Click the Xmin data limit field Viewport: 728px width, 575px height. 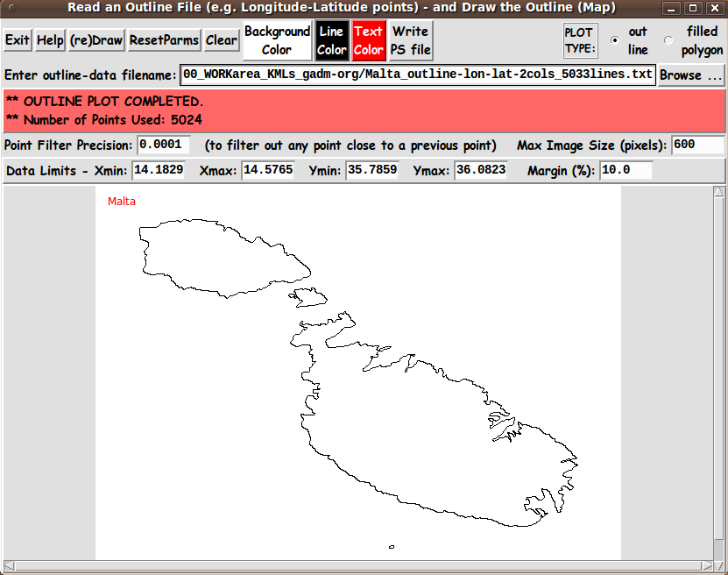159,170
